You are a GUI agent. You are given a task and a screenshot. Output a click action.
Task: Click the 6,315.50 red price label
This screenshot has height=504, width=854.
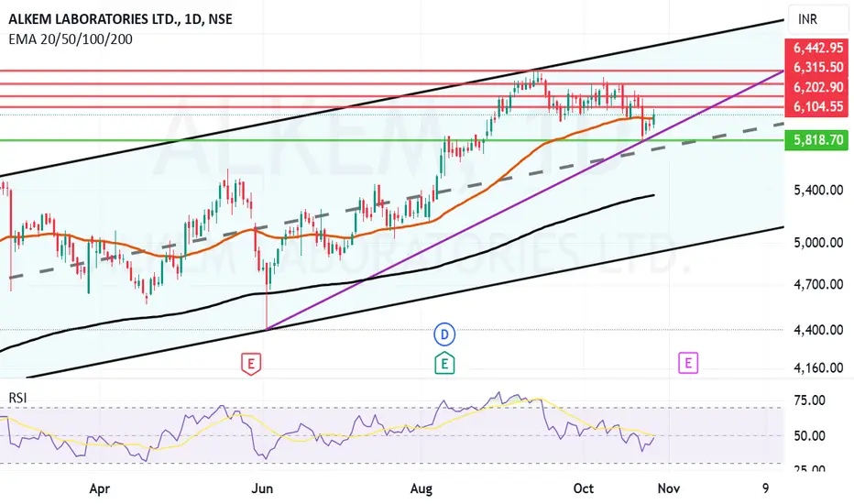[818, 68]
